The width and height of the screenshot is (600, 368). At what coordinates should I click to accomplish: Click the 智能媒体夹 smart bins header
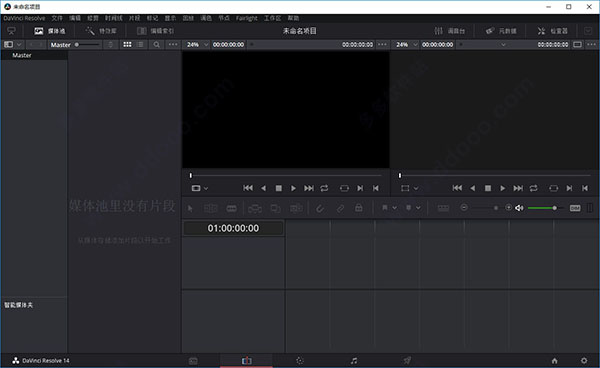(x=18, y=305)
